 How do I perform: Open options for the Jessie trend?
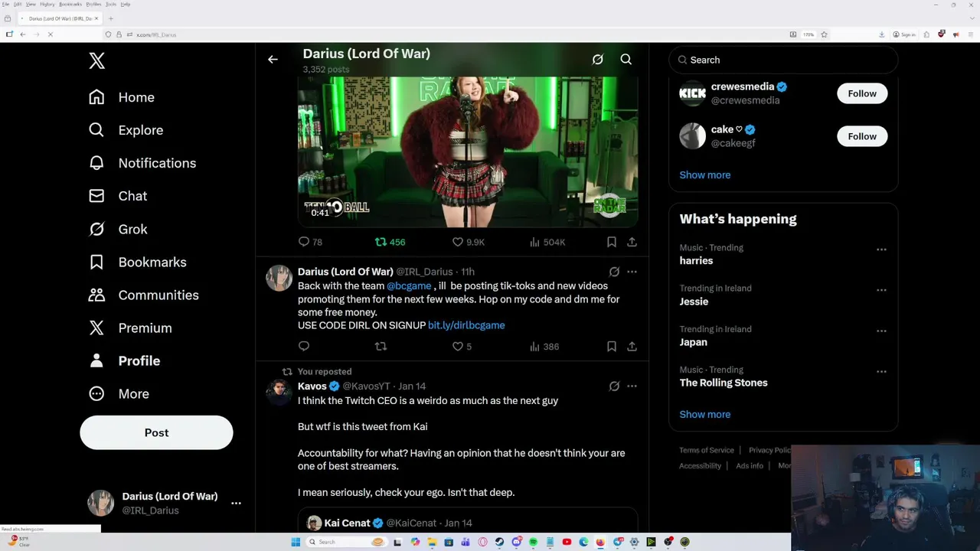click(881, 290)
